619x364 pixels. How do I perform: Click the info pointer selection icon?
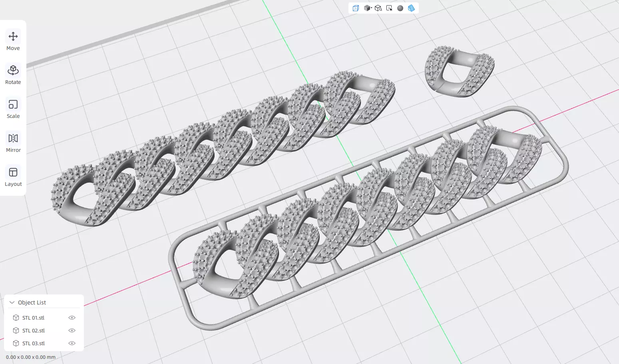389,8
